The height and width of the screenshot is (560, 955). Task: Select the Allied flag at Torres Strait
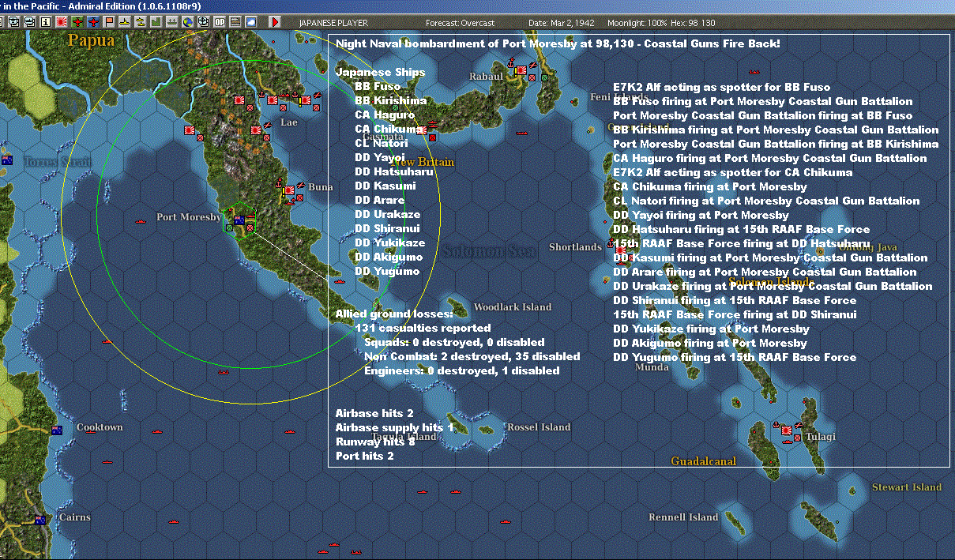pos(8,160)
